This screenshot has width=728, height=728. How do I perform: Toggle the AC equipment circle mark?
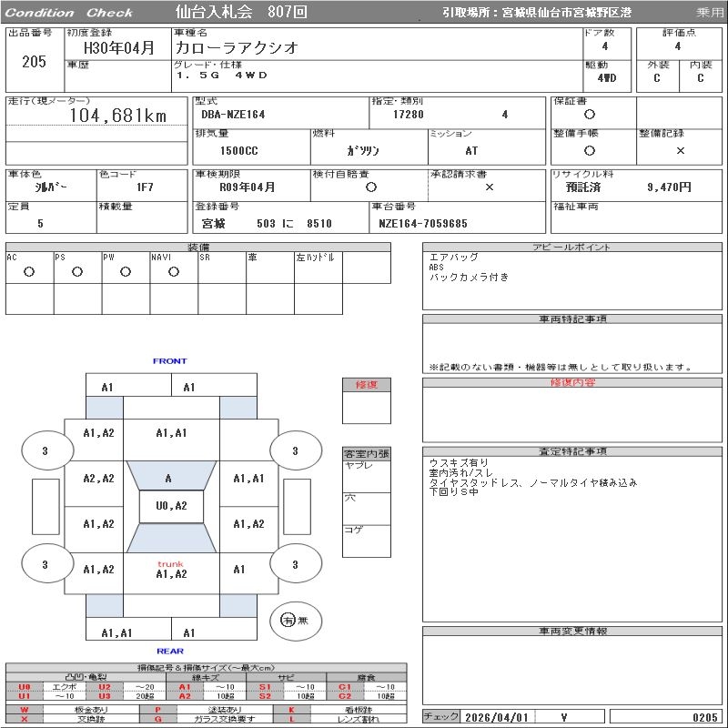tap(29, 271)
